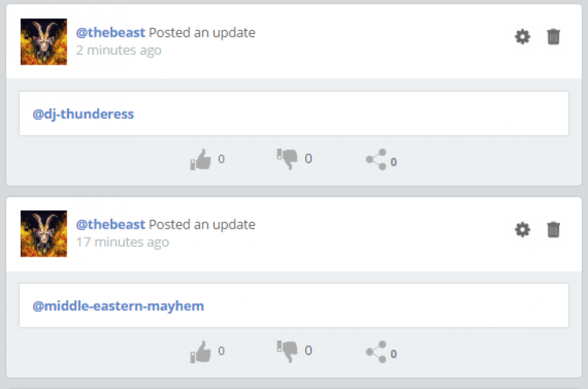This screenshot has width=588, height=389.
Task: Share the @dj-thunderess update
Action: (x=376, y=160)
